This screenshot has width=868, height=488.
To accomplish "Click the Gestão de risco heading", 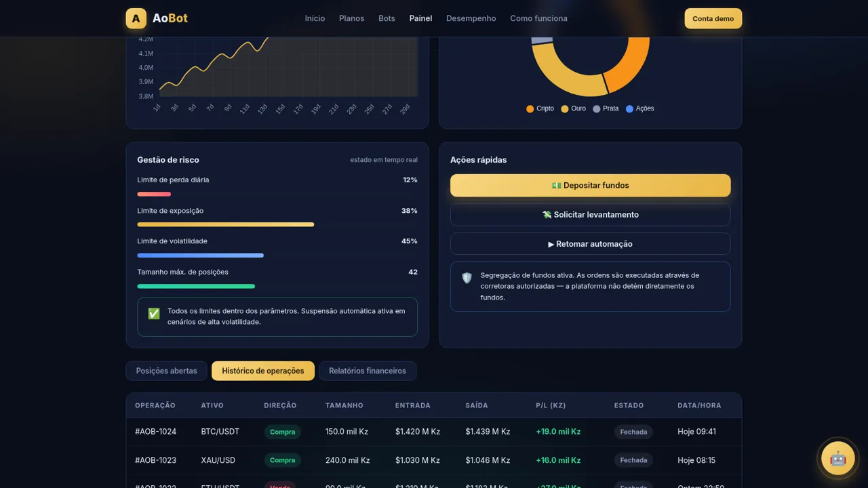I will click(x=168, y=160).
